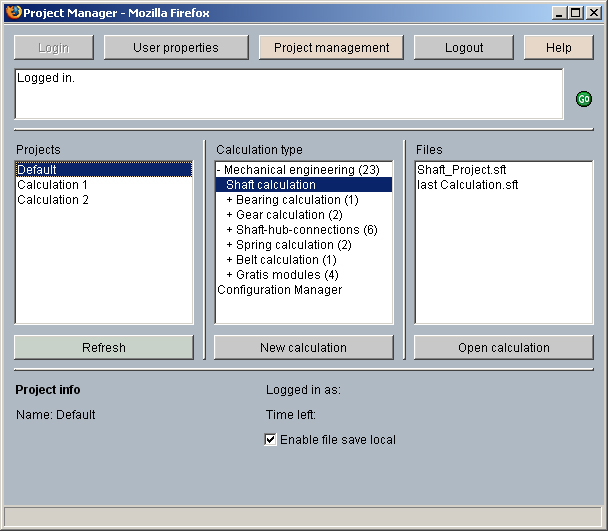Select Calculation 1 in Projects list
608x531 pixels.
point(52,185)
